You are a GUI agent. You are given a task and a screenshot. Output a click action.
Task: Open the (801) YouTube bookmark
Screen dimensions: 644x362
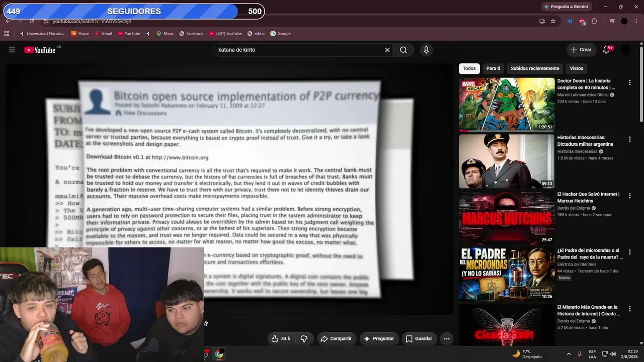coord(225,34)
